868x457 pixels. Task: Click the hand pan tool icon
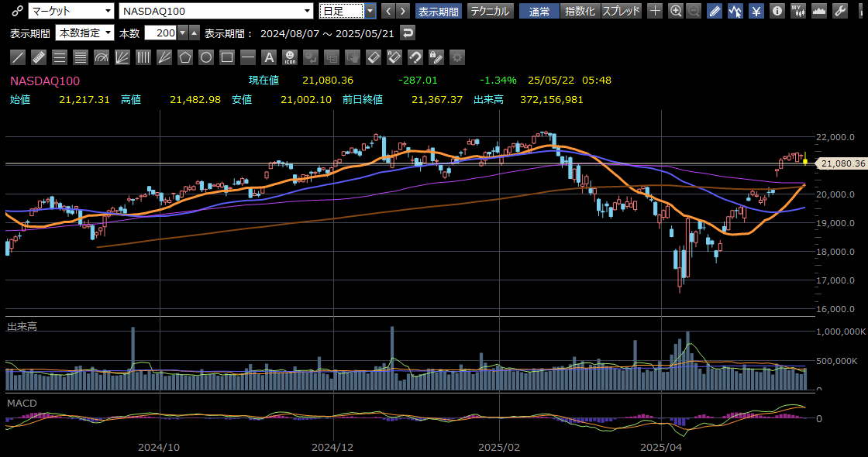353,57
